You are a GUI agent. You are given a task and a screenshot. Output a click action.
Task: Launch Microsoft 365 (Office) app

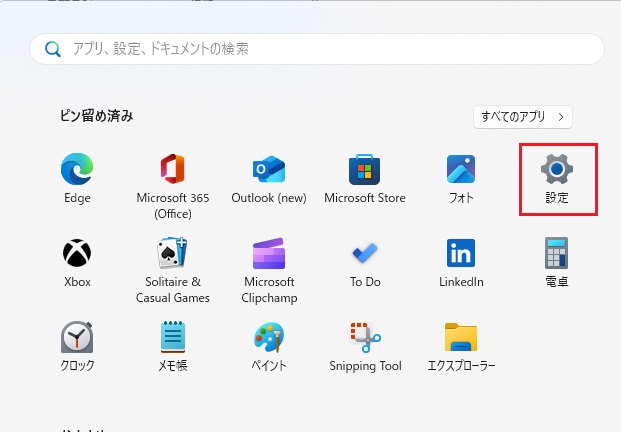click(173, 169)
